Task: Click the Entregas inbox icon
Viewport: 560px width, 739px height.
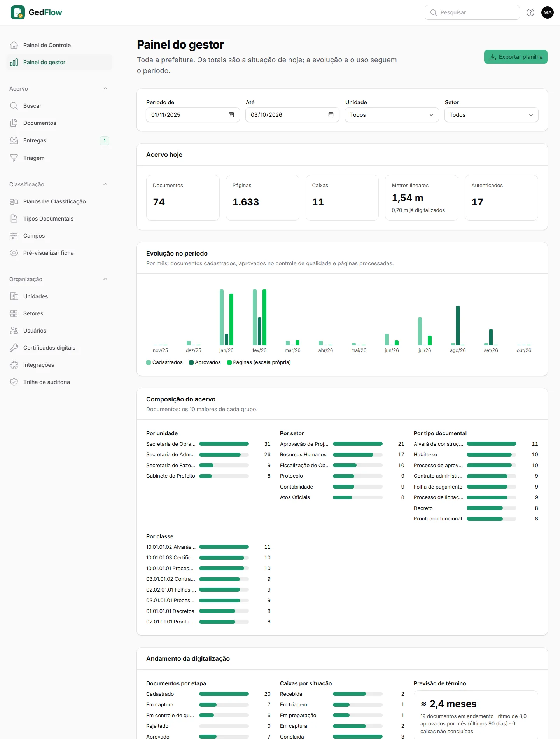Action: pyautogui.click(x=14, y=140)
